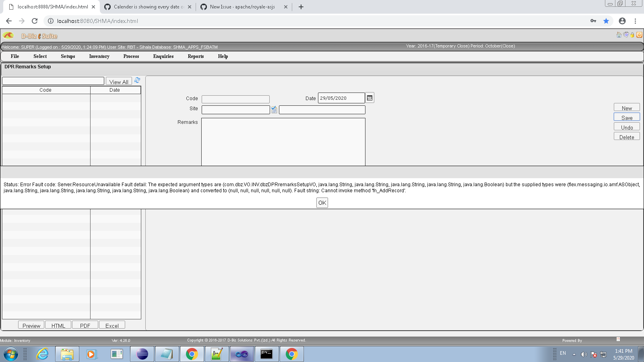
Task: Click the Delete button
Action: click(x=627, y=136)
